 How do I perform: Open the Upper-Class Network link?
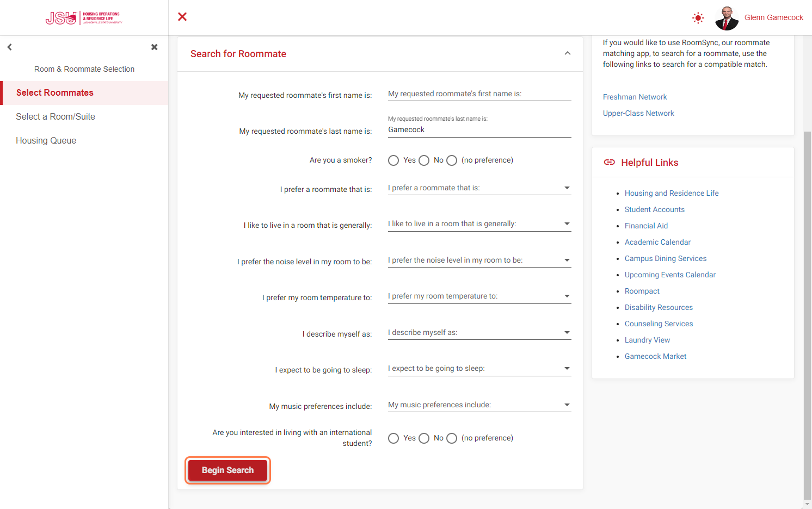coord(638,113)
